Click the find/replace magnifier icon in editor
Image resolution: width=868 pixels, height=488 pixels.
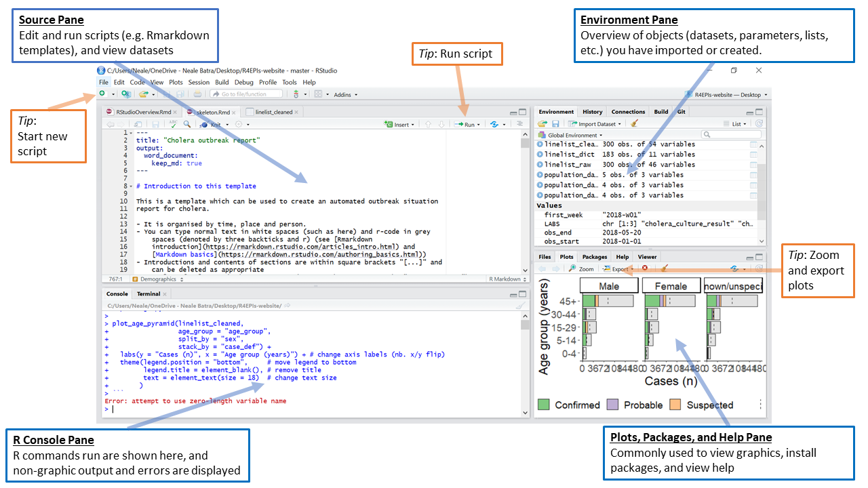(186, 125)
